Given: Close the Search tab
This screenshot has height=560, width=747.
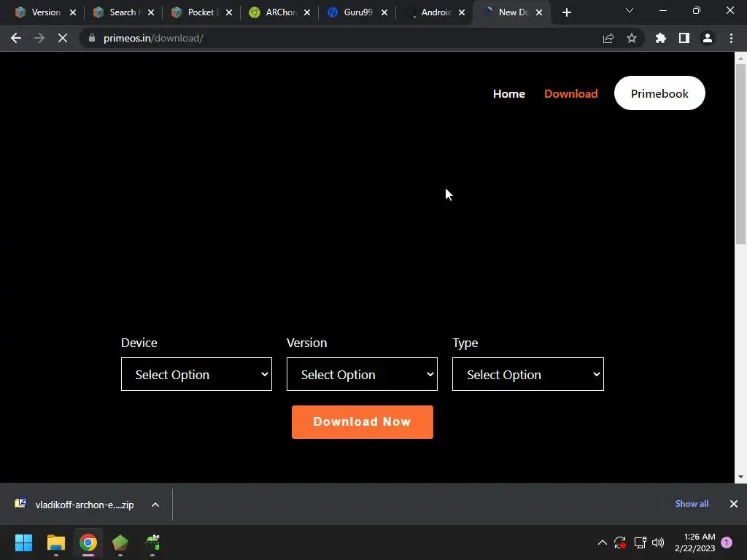Looking at the screenshot, I should 151,12.
